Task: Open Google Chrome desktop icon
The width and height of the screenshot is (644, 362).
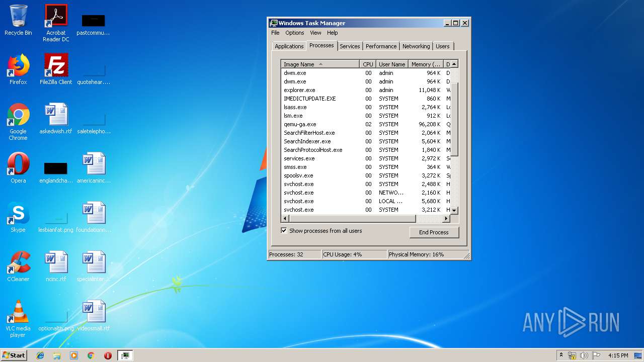Action: [18, 122]
